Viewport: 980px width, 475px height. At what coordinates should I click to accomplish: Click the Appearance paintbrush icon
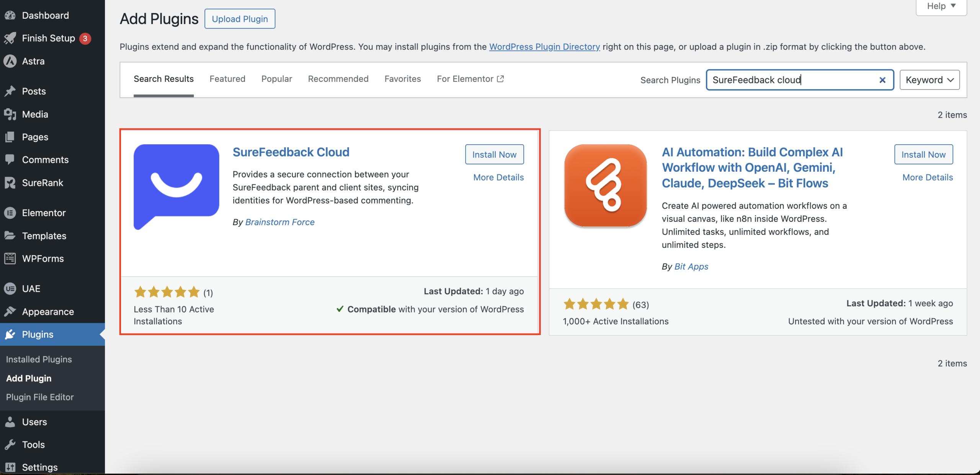[x=10, y=311]
